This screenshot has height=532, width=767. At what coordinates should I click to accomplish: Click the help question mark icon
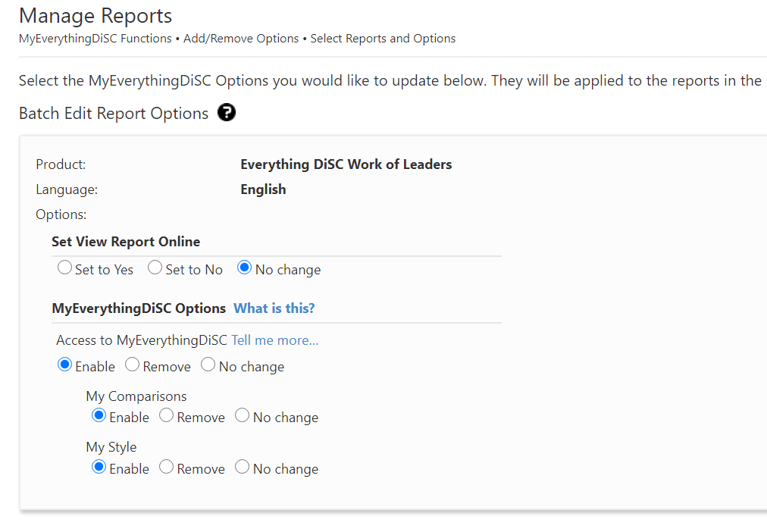(x=227, y=112)
